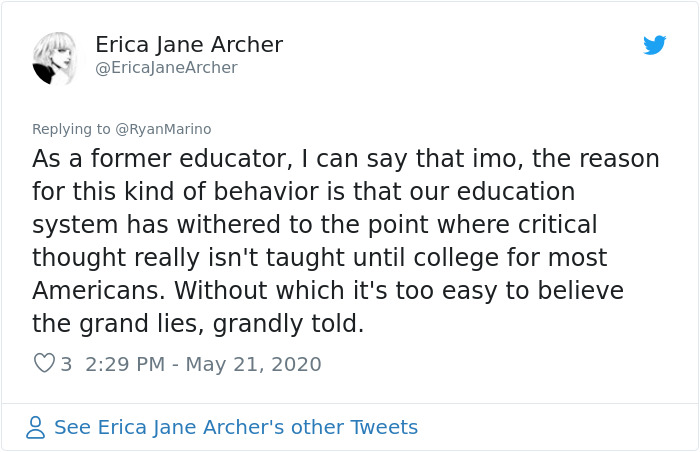700x452 pixels.
Task: Open Erica Jane Archer's profile avatar
Action: coord(54,58)
